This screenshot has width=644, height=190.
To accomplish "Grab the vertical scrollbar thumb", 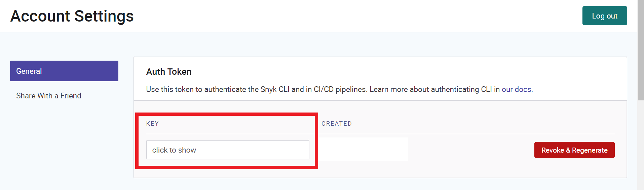I will 641,50.
